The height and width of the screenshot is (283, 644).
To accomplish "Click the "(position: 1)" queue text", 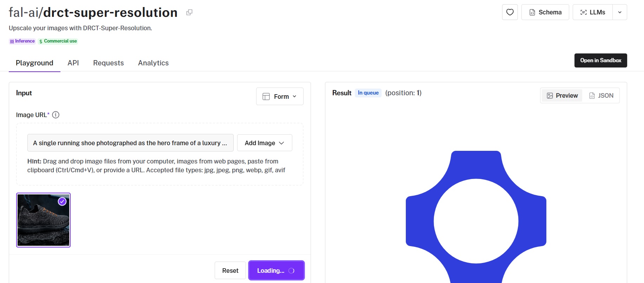I will 403,93.
